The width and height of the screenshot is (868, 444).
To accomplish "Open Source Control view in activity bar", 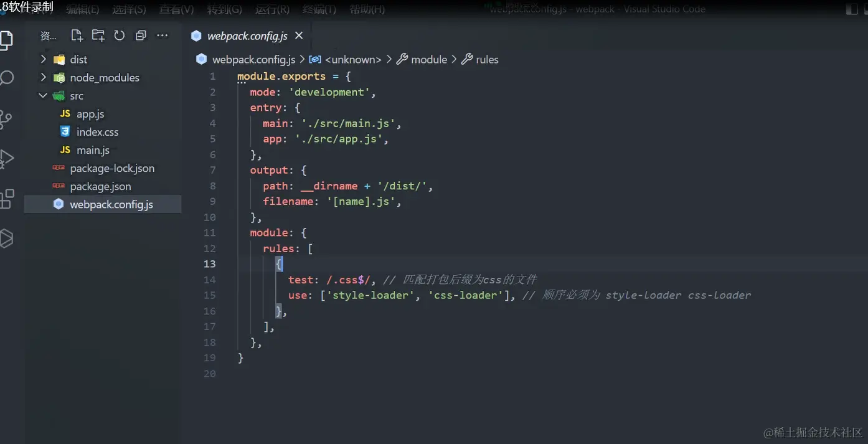I will coord(5,119).
